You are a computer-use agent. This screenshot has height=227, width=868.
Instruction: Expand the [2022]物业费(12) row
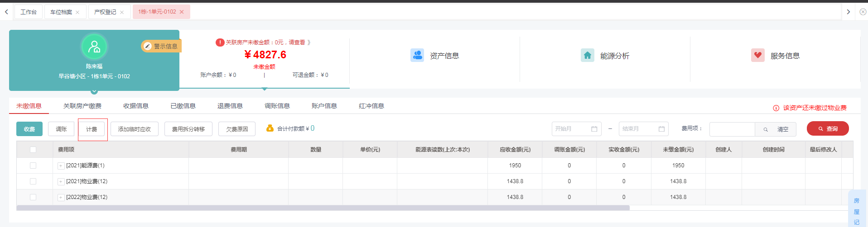coord(61,198)
